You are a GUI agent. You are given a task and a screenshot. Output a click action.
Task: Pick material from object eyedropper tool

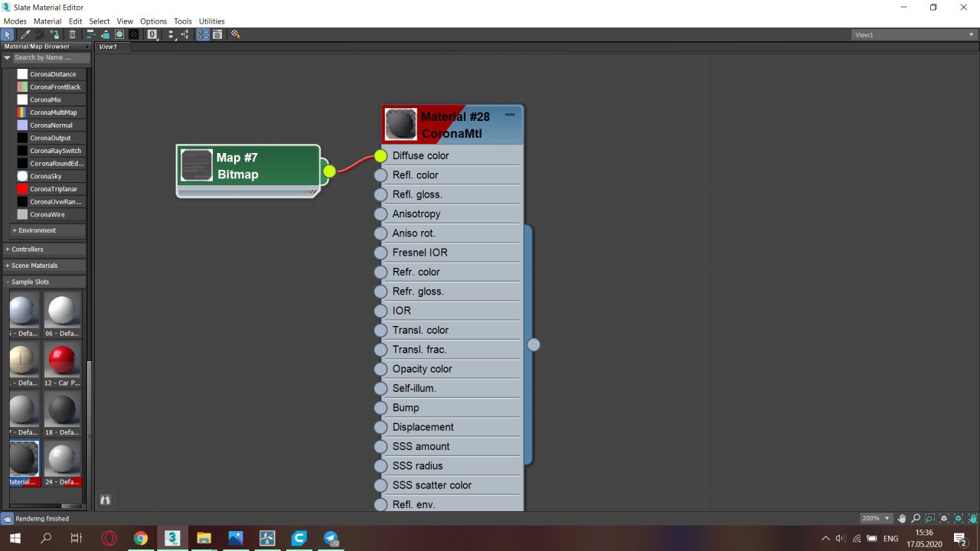coord(25,34)
